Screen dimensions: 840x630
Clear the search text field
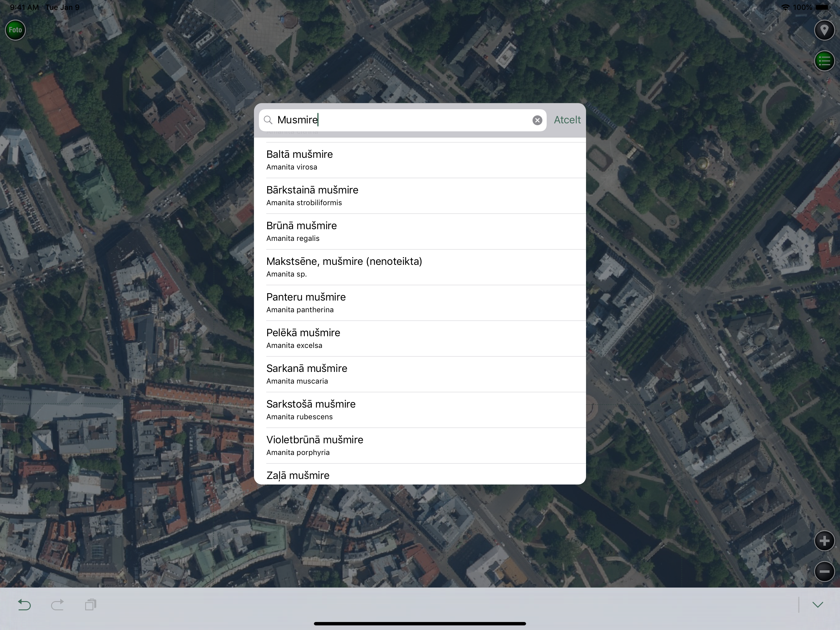(x=537, y=120)
